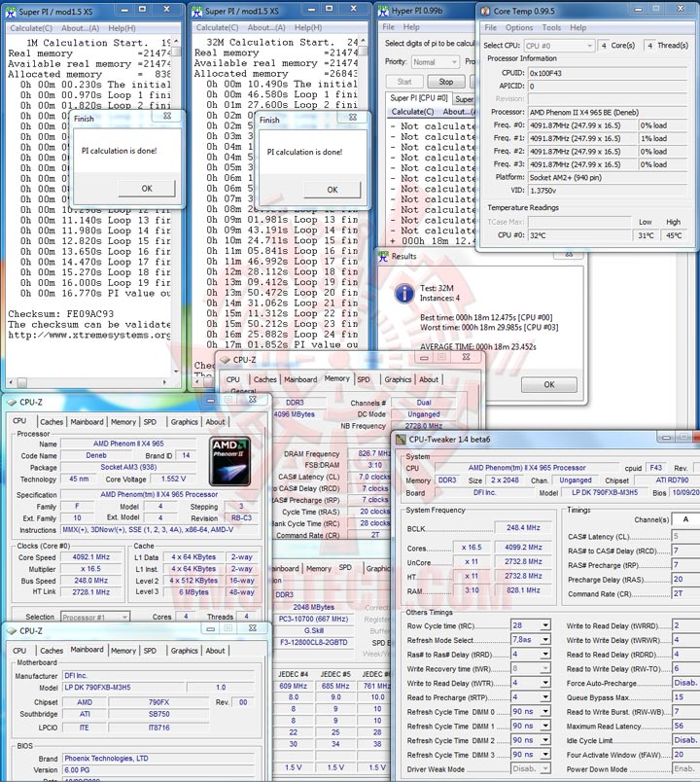Screen dimensions: 700x782
Task: Open Help(H) menu in the 32M Super PI window
Action: (307, 28)
